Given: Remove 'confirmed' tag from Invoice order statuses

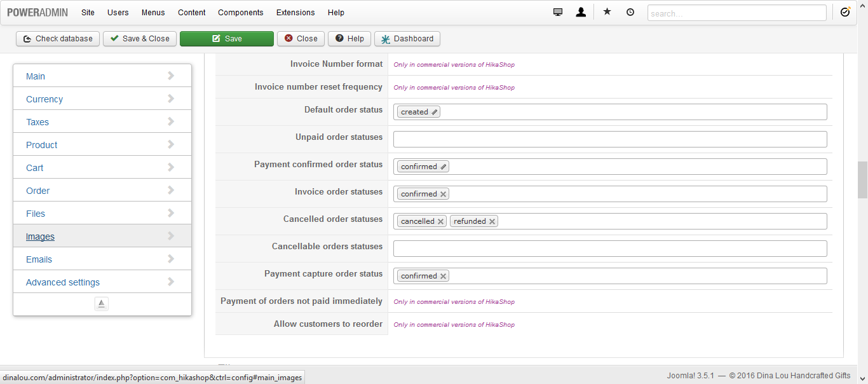Looking at the screenshot, I should [x=443, y=195].
